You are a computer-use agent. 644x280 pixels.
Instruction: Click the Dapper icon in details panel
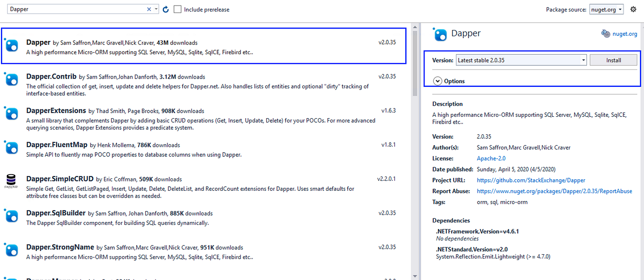(440, 34)
